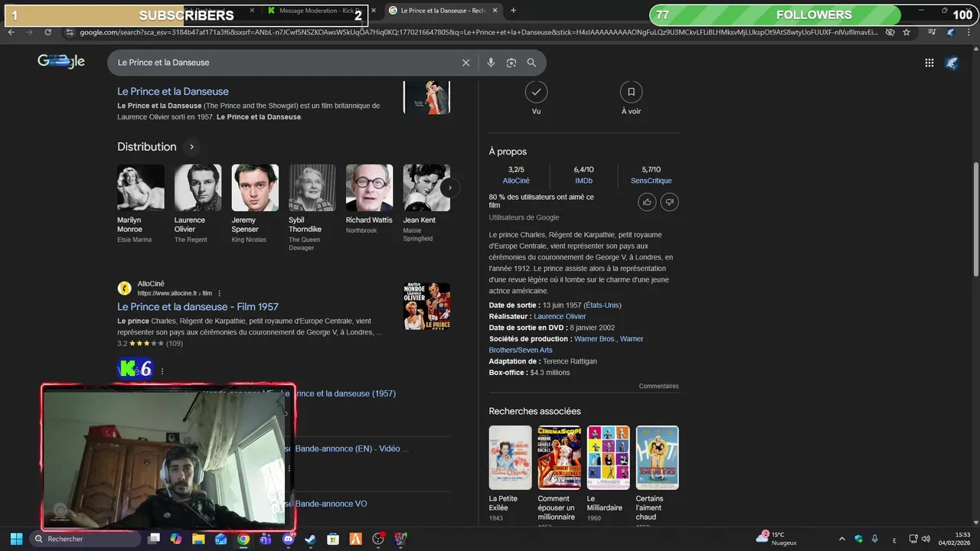
Task: Open Windows Security tray icon
Action: pyautogui.click(x=859, y=539)
